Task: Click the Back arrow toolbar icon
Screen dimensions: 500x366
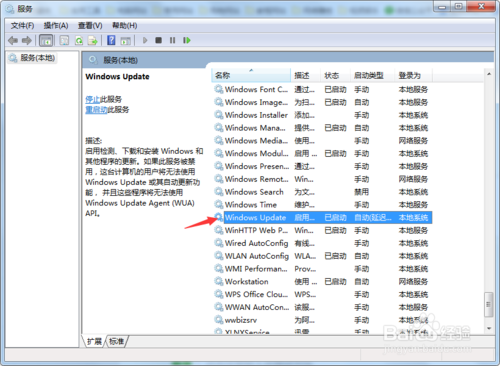Action: coord(13,40)
